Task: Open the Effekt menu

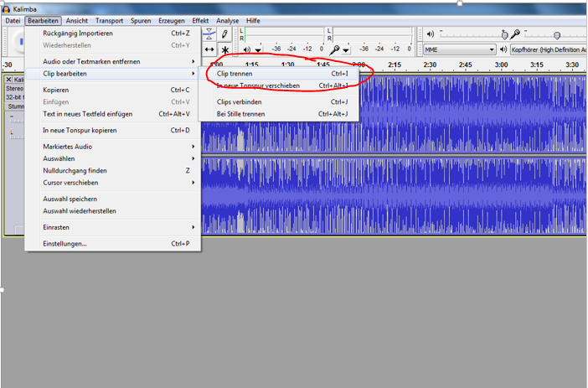Action: coord(200,19)
